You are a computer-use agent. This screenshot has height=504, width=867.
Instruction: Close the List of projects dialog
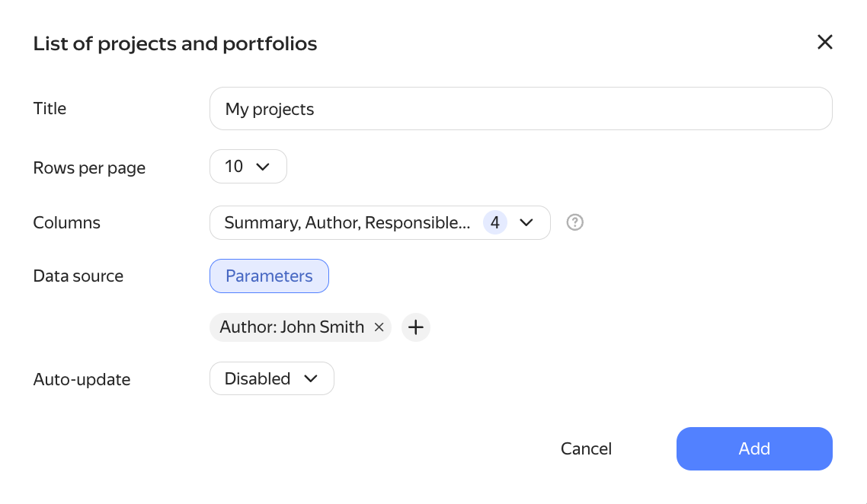[x=824, y=42]
